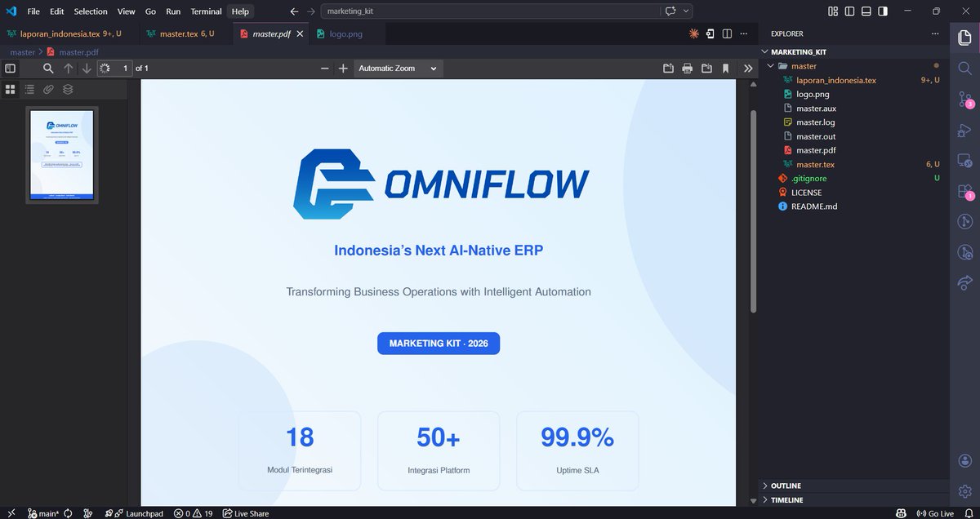Select the page 1 thumbnail
The height and width of the screenshot is (519, 980).
tap(62, 155)
